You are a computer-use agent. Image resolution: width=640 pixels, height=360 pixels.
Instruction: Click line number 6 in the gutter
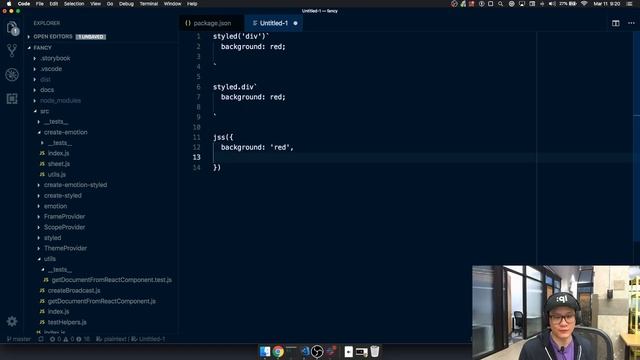198,87
